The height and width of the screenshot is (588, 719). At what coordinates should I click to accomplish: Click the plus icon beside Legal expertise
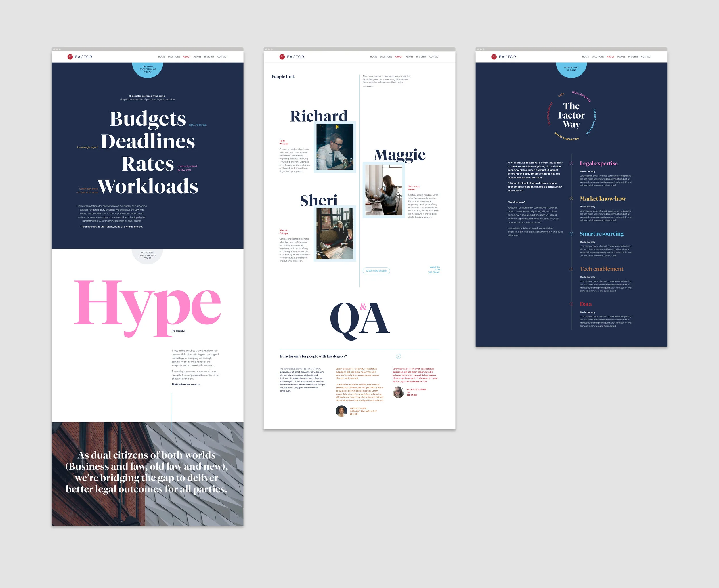tap(571, 163)
